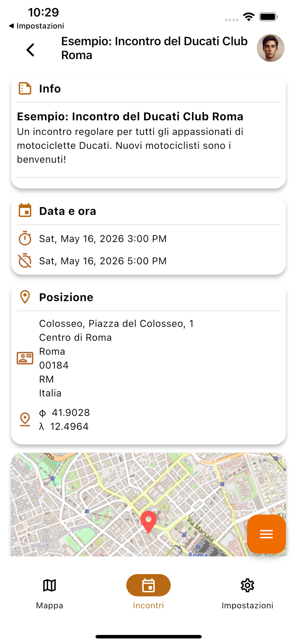Image resolution: width=297 pixels, height=644 pixels.
Task: Tap the start date Sat, May 16, 2026 3:00 PM
Action: 103,239
